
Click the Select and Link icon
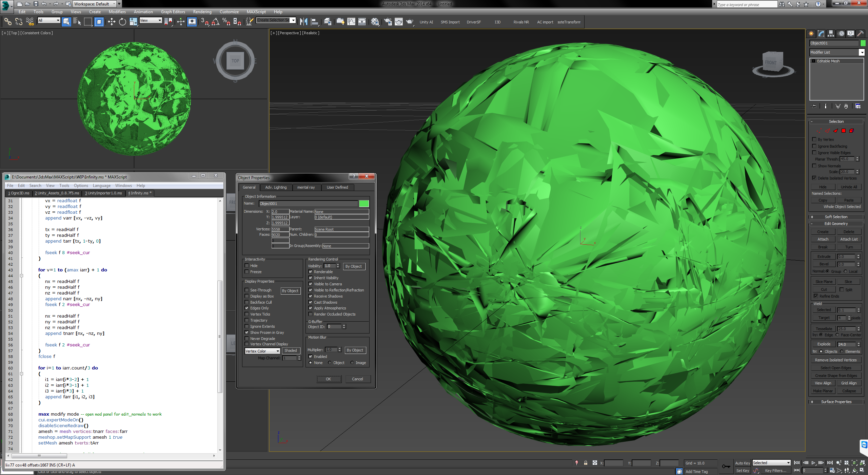(x=7, y=22)
